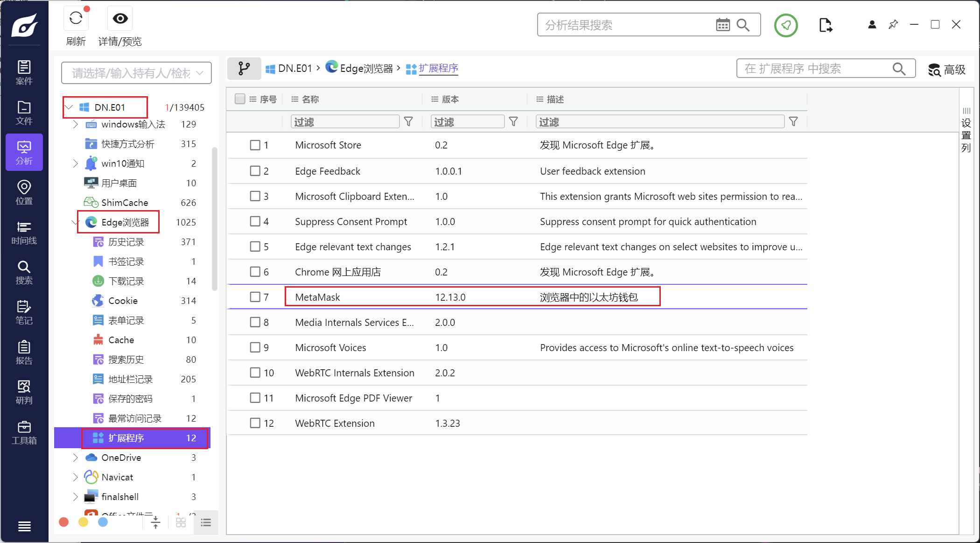Click the green shield icon in header

[x=786, y=25]
